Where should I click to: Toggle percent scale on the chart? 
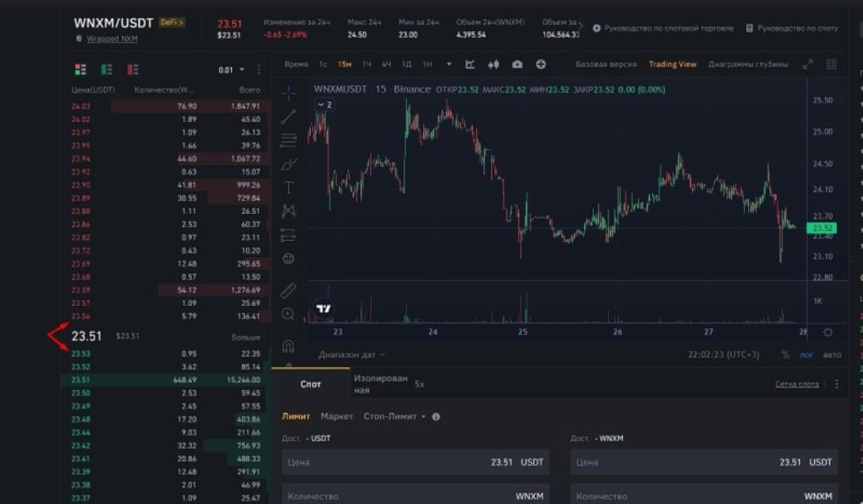[x=785, y=355]
